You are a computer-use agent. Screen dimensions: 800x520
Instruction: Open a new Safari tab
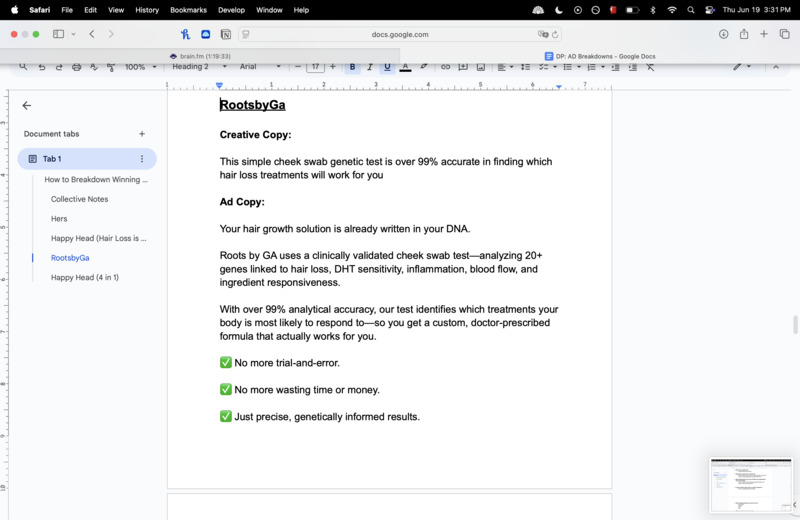[x=764, y=34]
